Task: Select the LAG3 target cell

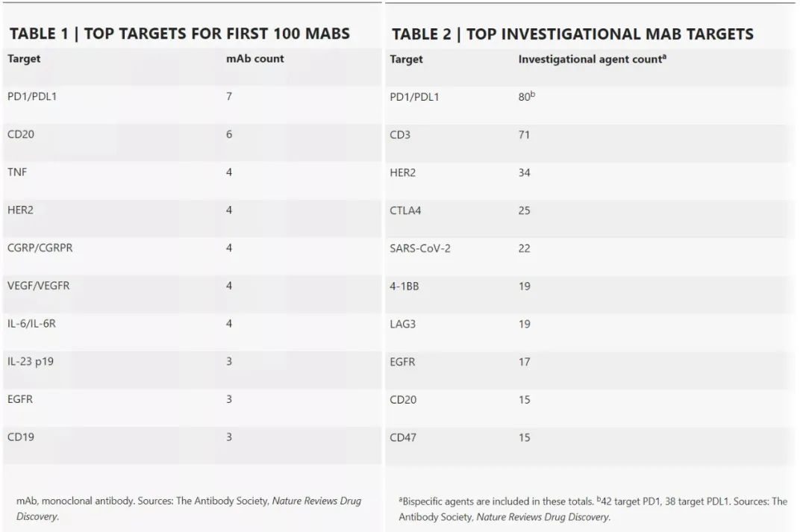Action: point(402,324)
